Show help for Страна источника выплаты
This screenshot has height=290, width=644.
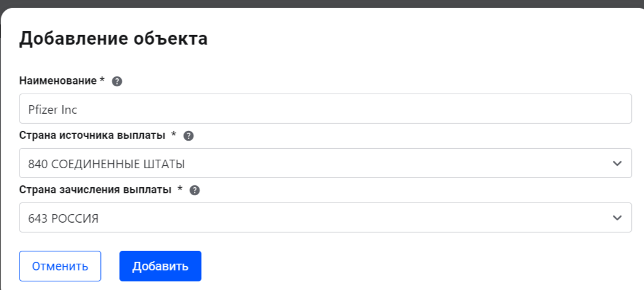point(188,136)
